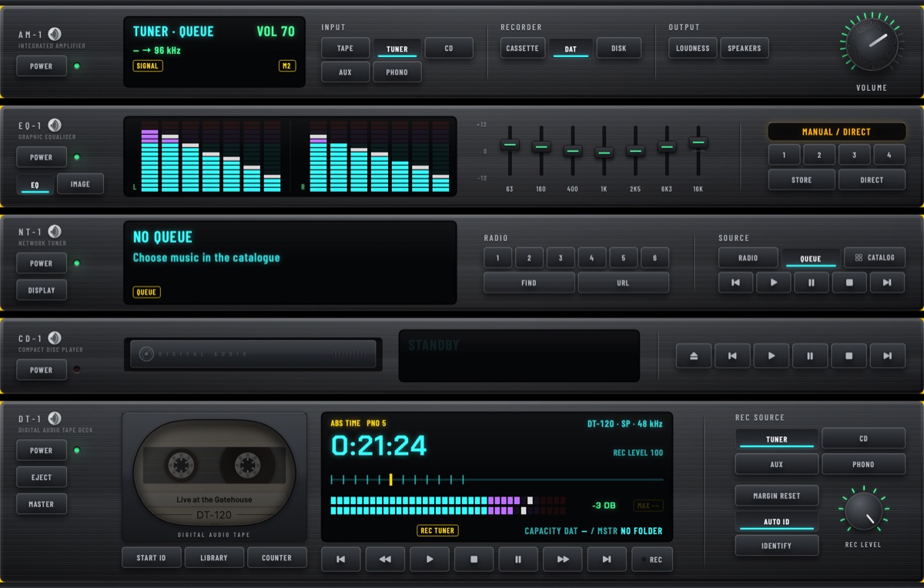Viewport: 924px width, 588px height.
Task: Toggle power on the DT-1 tape deck
Action: click(42, 451)
